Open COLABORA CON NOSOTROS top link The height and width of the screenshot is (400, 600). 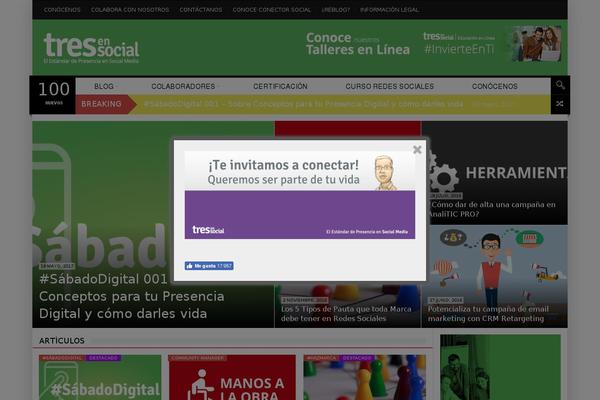point(130,10)
